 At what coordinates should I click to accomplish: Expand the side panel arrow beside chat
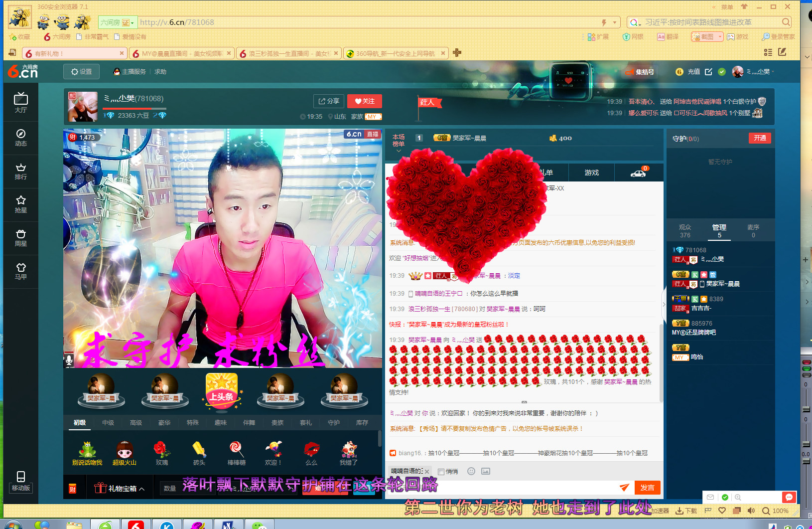pyautogui.click(x=664, y=304)
